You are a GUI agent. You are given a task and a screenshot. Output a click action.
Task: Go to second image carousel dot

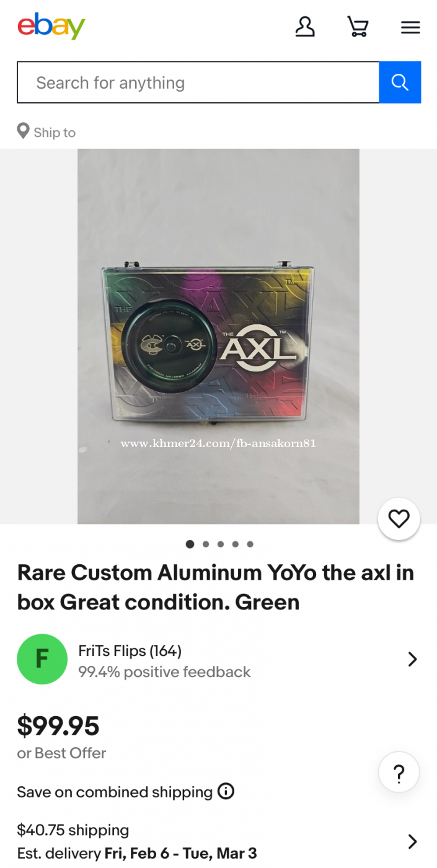[205, 544]
